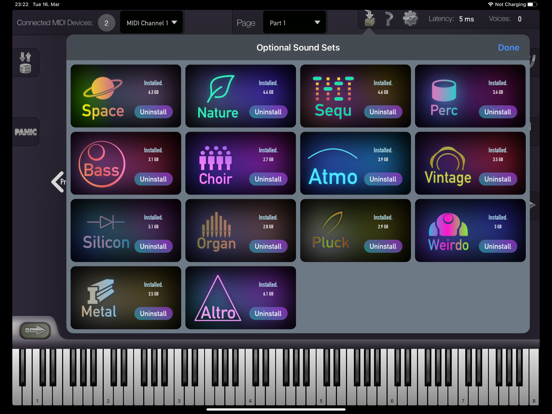This screenshot has height=414, width=552.
Task: Click the Vintage headphone arch icon
Action: (447, 158)
